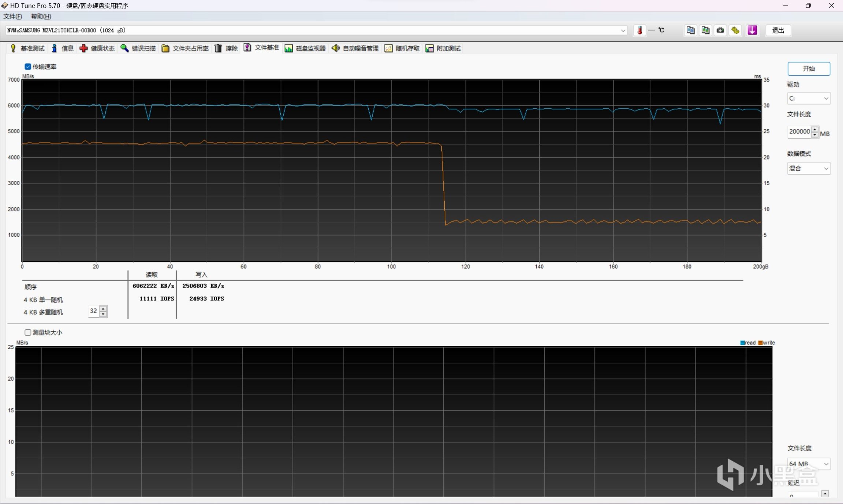Enable the 测量块大小 block size checkbox

click(x=28, y=332)
